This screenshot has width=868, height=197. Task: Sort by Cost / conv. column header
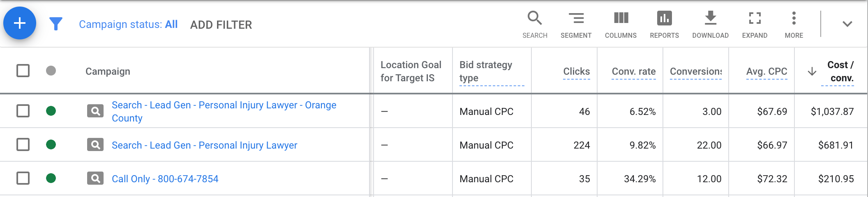pyautogui.click(x=840, y=71)
